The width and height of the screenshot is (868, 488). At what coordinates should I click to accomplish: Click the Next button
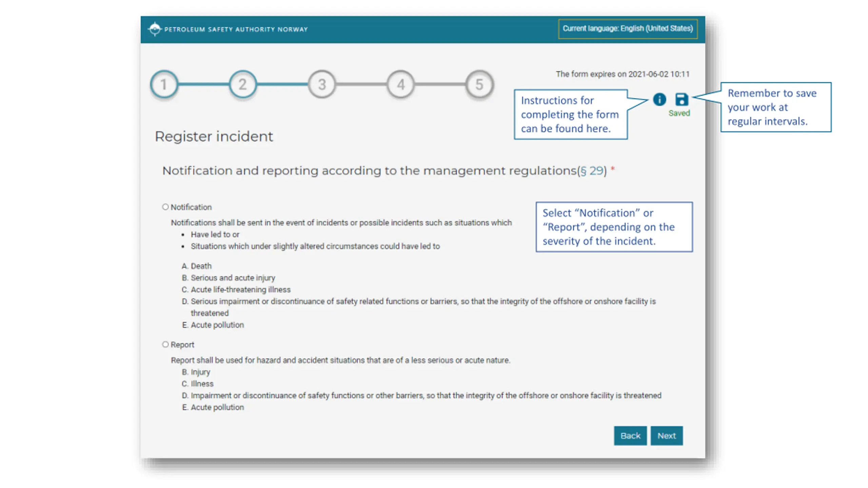point(667,436)
